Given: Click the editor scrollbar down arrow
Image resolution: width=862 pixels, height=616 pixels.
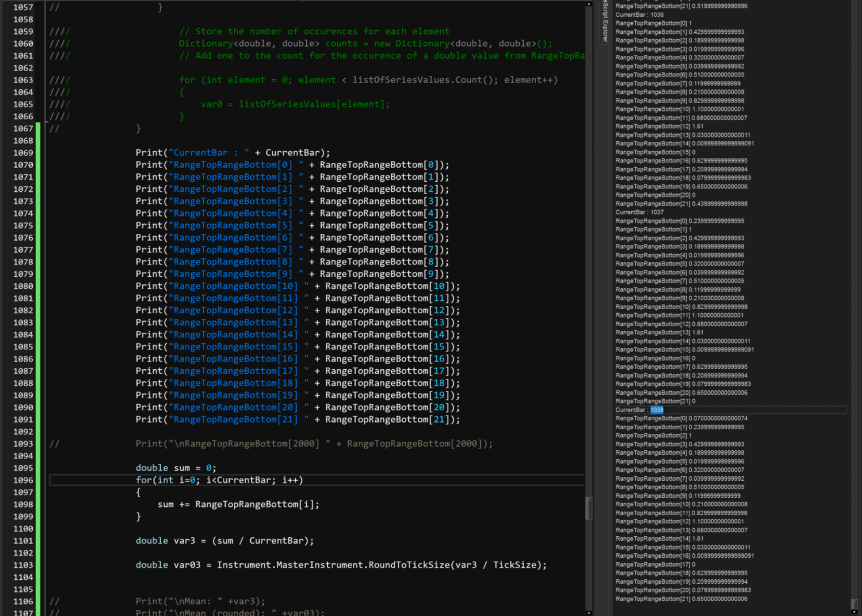Looking at the screenshot, I should 589,612.
